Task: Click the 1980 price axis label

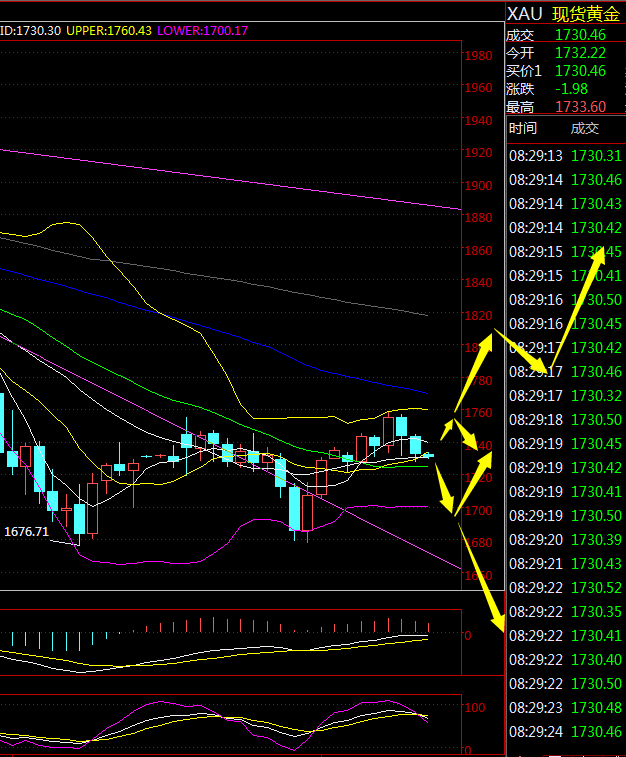Action: coord(478,56)
